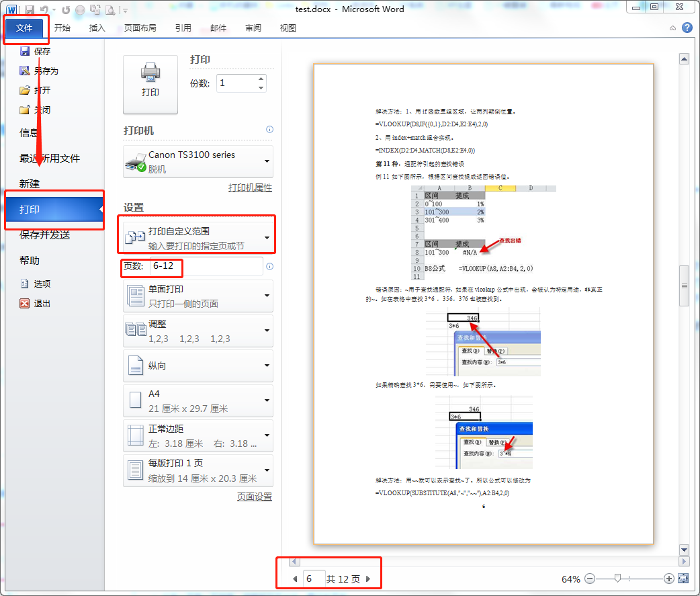Switch to the 开始 Home tab
Viewport: 700px width, 596px height.
pyautogui.click(x=62, y=28)
